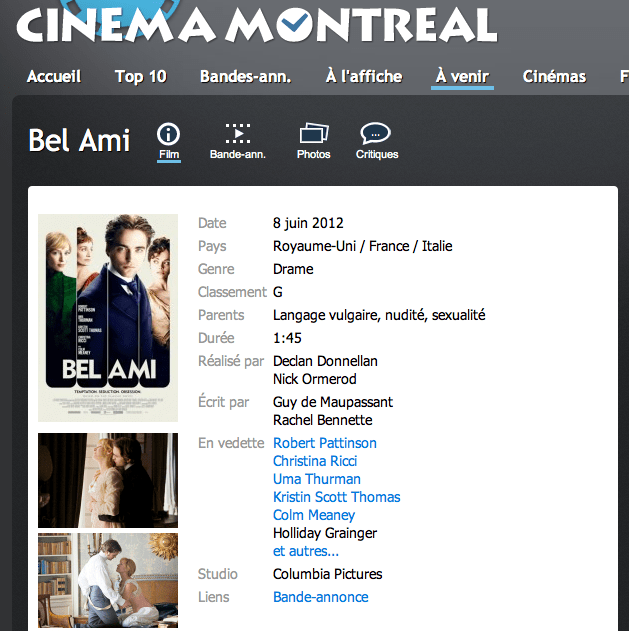Click the Cinema Montreal logo
Screen dimensions: 629x631
256,26
